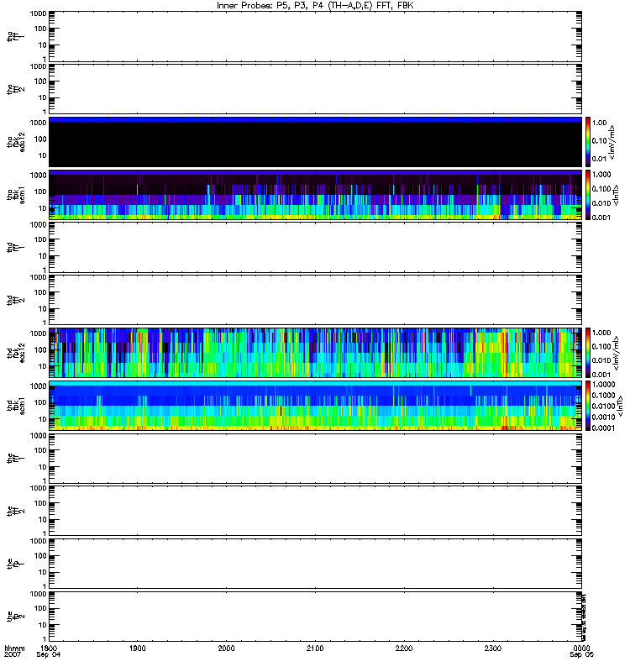Screen dimensions: 630x672
Task: Click the tha scm1 nT color bar
Action: point(588,195)
